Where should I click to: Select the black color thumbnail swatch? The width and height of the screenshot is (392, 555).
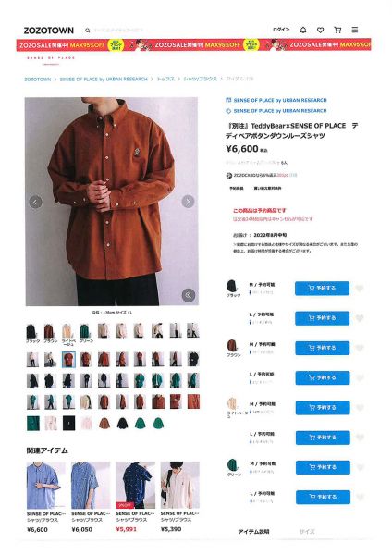[x=31, y=331]
